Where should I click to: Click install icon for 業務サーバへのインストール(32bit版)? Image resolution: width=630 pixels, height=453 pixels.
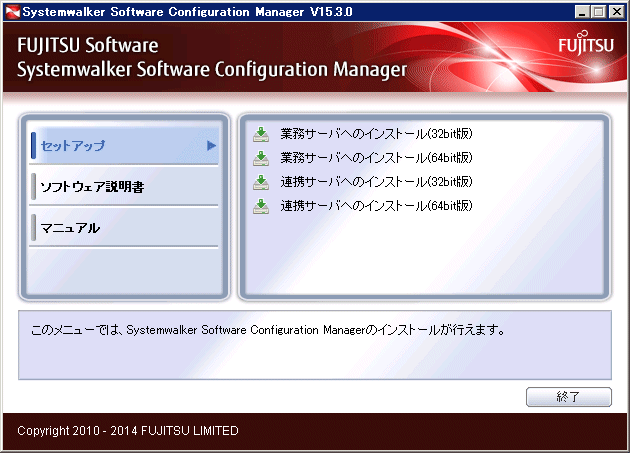pos(261,134)
